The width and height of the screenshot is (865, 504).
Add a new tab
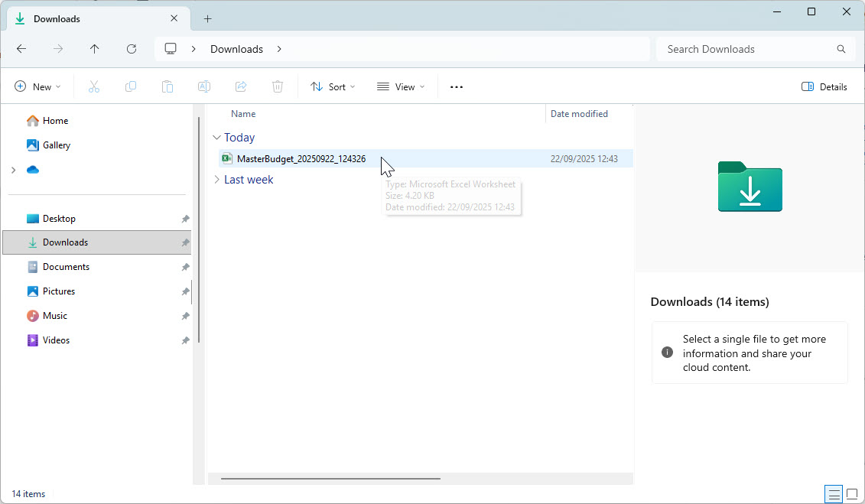pyautogui.click(x=207, y=19)
